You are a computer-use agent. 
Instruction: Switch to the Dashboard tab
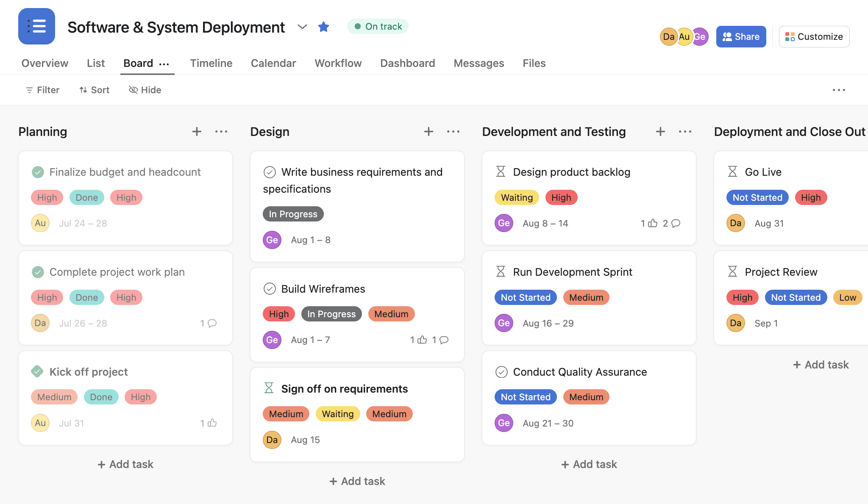coord(408,63)
